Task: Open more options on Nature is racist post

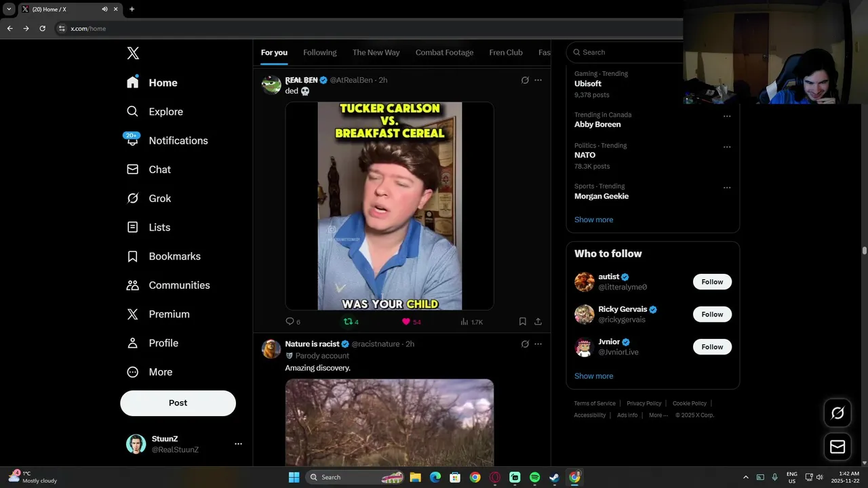Action: [x=538, y=344]
